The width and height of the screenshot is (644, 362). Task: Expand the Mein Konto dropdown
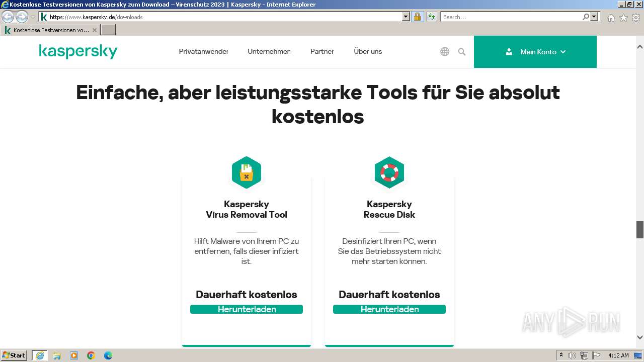pos(535,52)
